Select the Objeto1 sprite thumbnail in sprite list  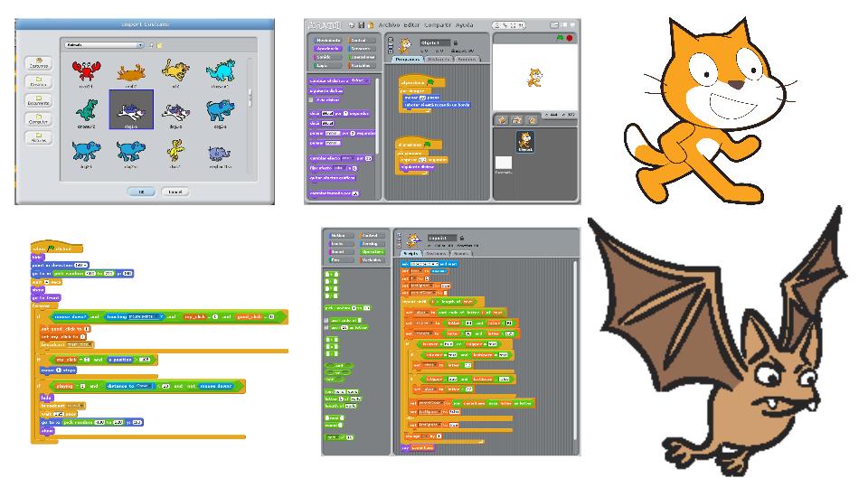(x=525, y=141)
